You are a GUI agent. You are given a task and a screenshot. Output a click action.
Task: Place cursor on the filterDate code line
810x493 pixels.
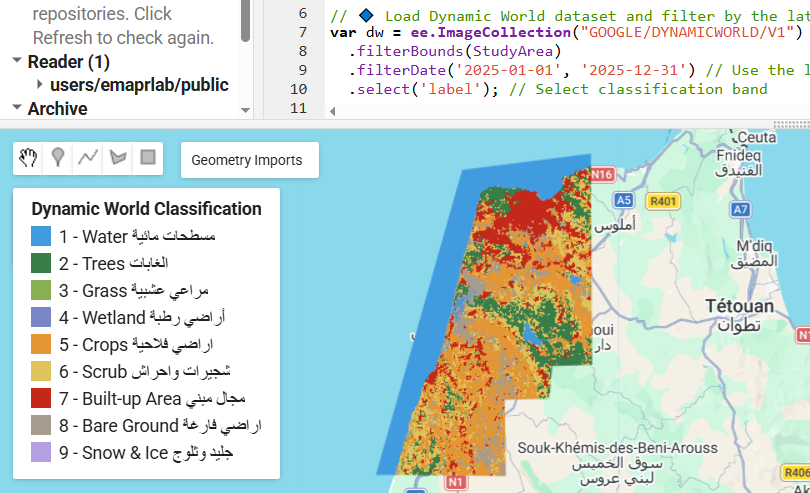[560, 70]
